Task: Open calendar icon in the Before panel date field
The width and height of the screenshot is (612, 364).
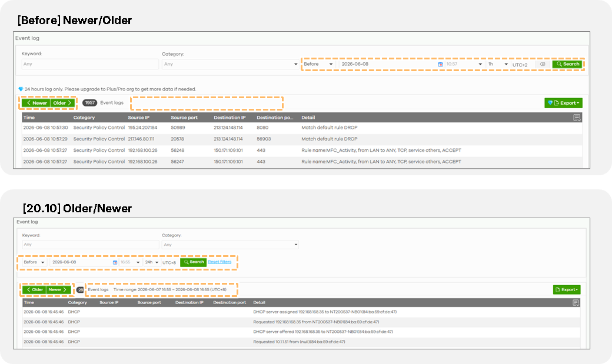Action: point(440,64)
